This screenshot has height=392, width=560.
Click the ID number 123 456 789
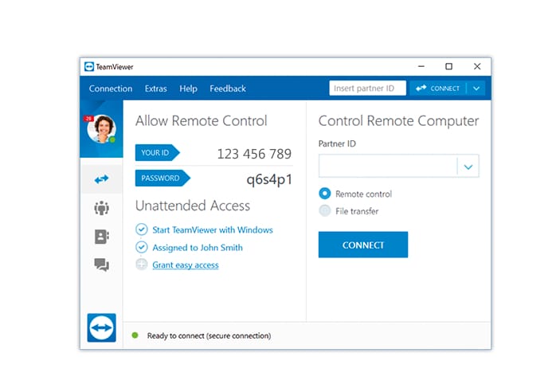254,154
